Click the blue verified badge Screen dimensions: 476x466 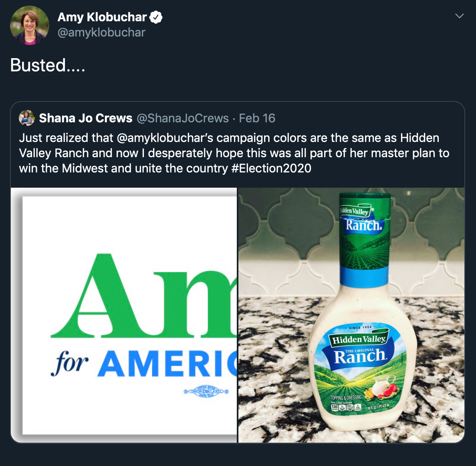(x=156, y=17)
